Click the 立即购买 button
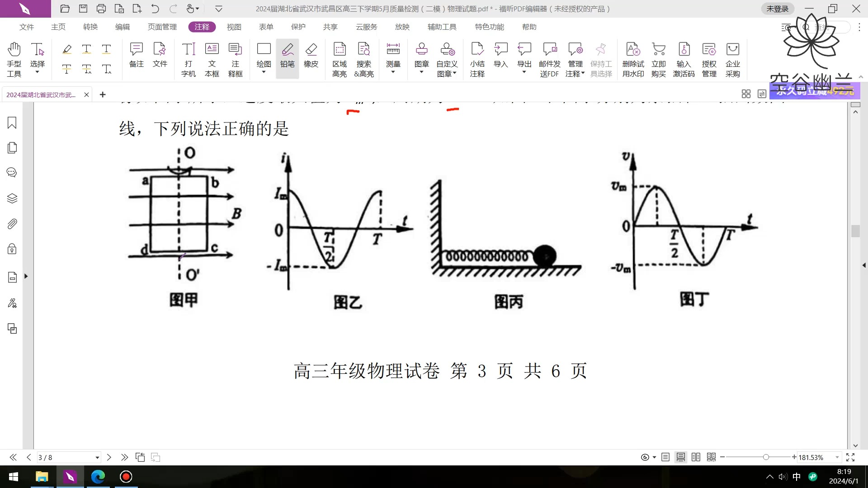 click(x=658, y=59)
